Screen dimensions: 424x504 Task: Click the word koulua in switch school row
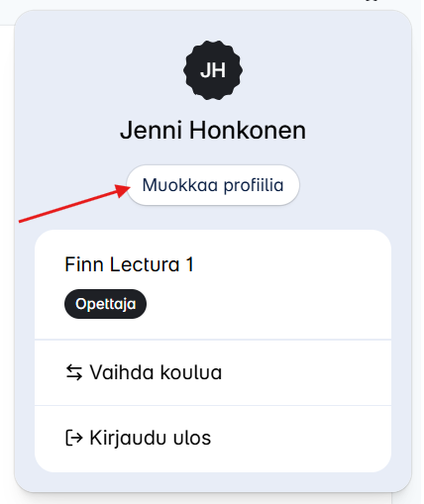[x=191, y=372]
